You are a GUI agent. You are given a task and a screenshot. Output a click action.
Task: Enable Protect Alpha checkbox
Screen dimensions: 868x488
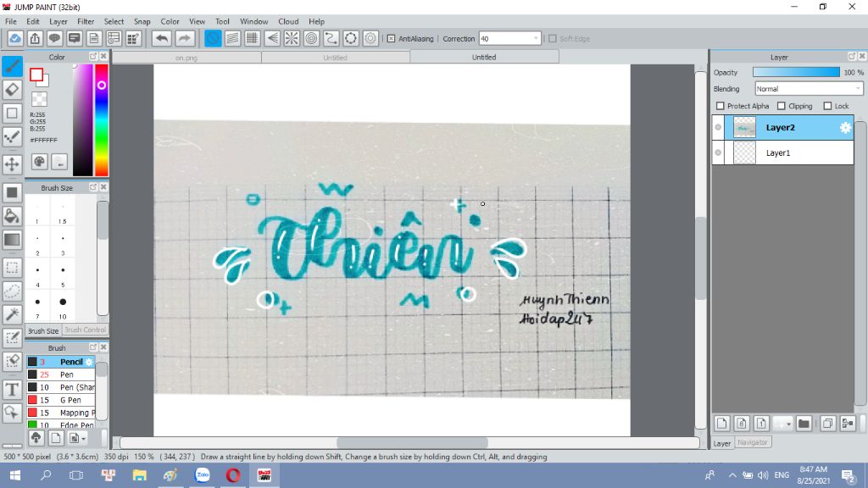click(x=721, y=106)
